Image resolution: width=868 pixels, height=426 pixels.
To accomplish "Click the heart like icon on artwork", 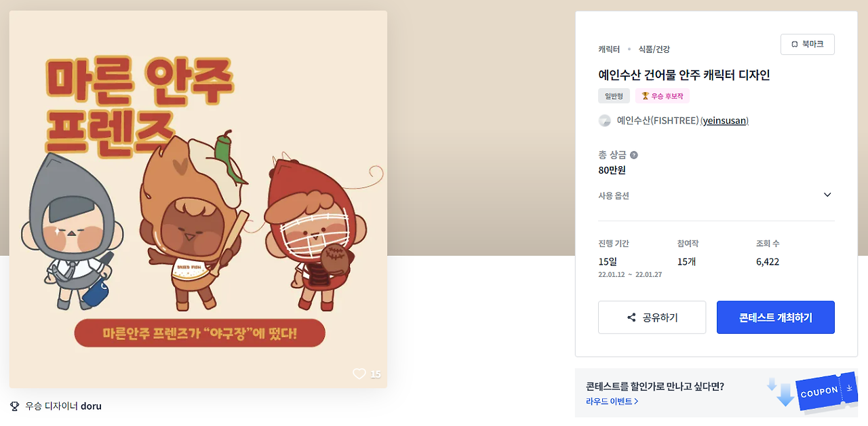I will pyautogui.click(x=359, y=374).
